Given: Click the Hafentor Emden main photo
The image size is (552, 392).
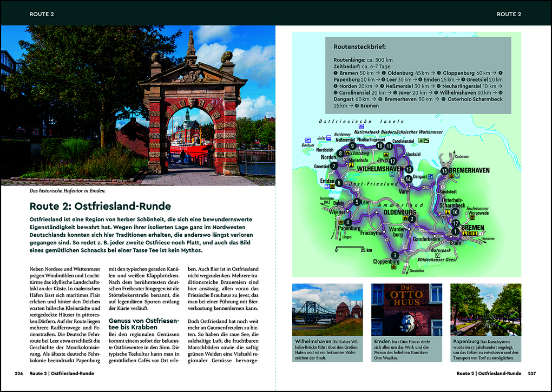Looking at the screenshot, I should (138, 105).
